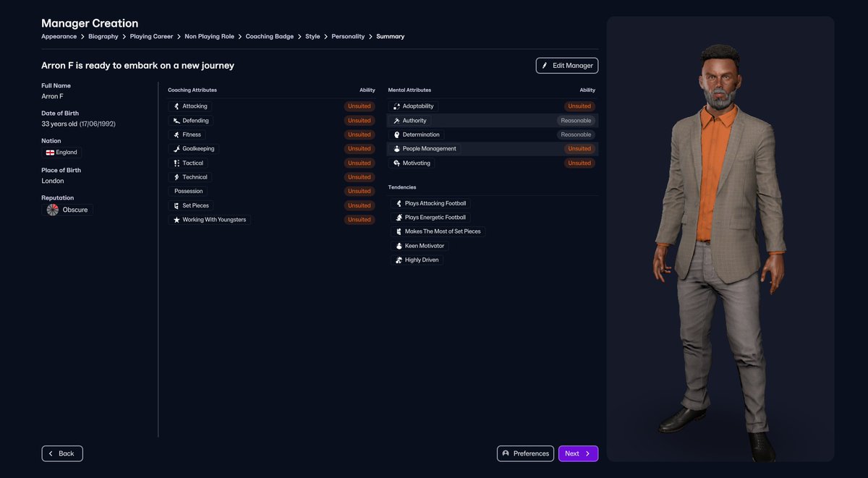Open Edit Manager
868x478 pixels.
[x=567, y=66]
